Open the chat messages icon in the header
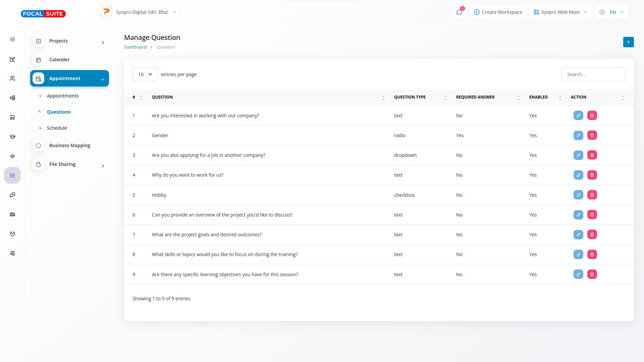 [x=459, y=12]
